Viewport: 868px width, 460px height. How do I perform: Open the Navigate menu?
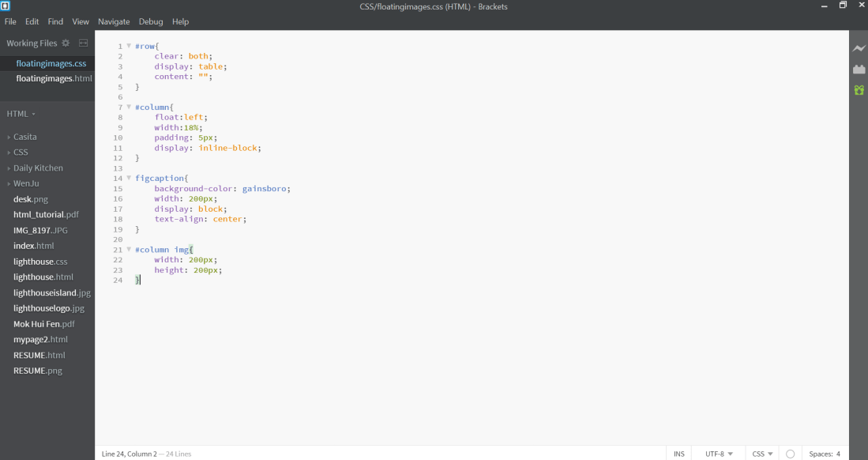point(114,21)
